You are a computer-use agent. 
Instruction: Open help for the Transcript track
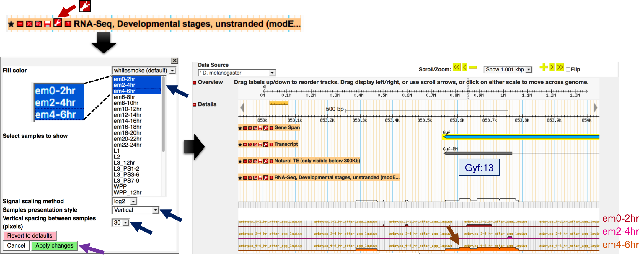click(x=271, y=145)
